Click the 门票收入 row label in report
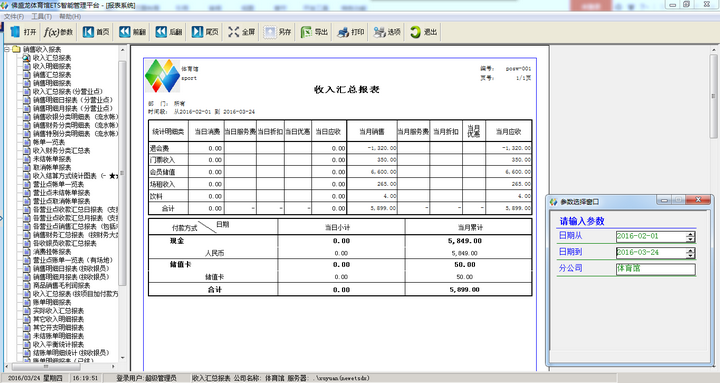This screenshot has height=383, width=720. pos(162,160)
